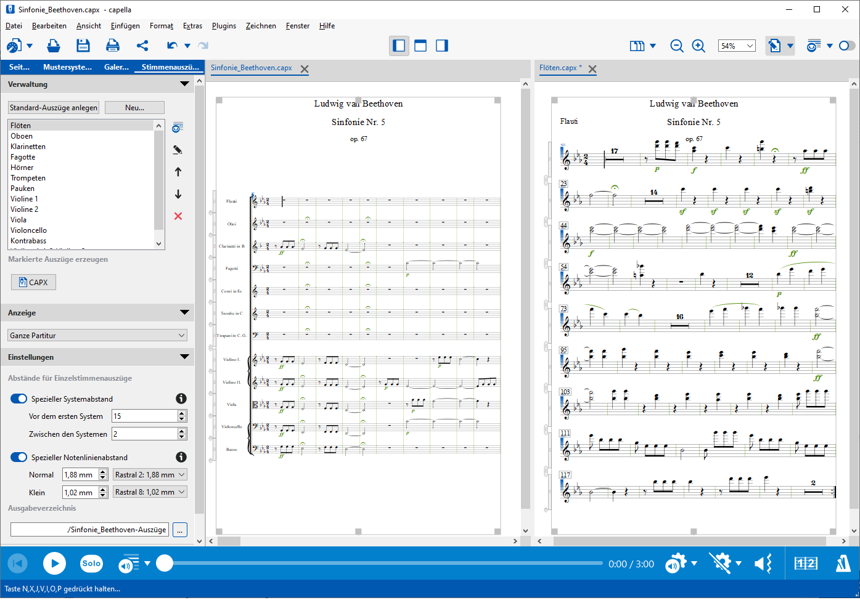Image resolution: width=860 pixels, height=616 pixels.
Task: Click the CAPX export button
Action: 33,282
